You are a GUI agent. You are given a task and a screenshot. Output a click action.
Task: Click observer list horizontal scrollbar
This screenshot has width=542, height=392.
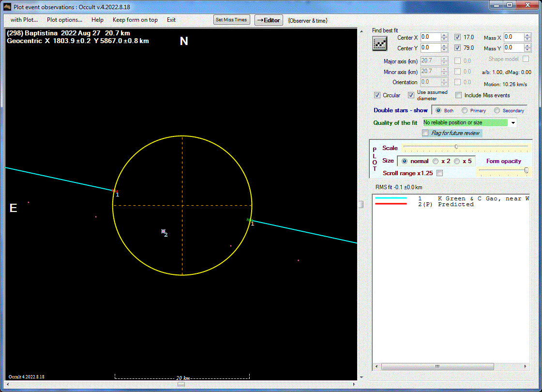437,366
